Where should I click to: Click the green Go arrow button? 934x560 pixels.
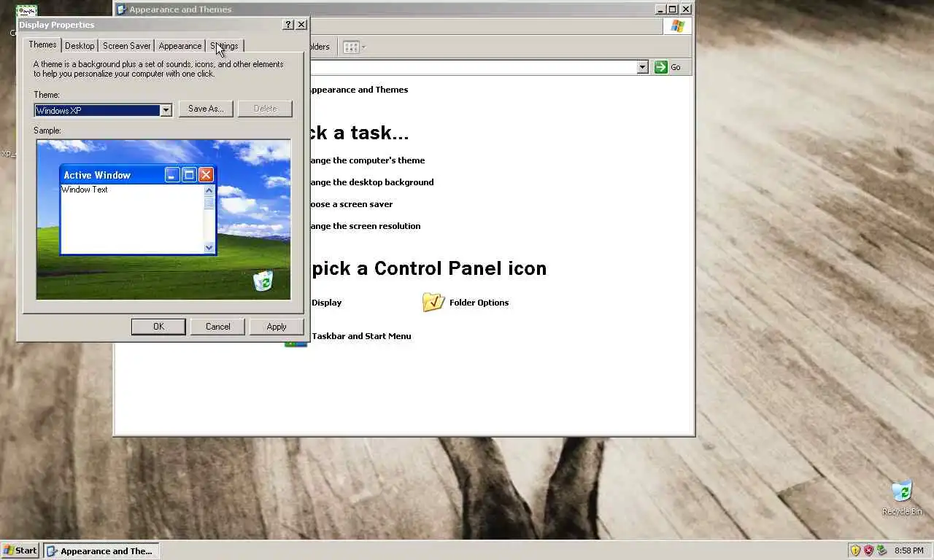[x=661, y=67]
